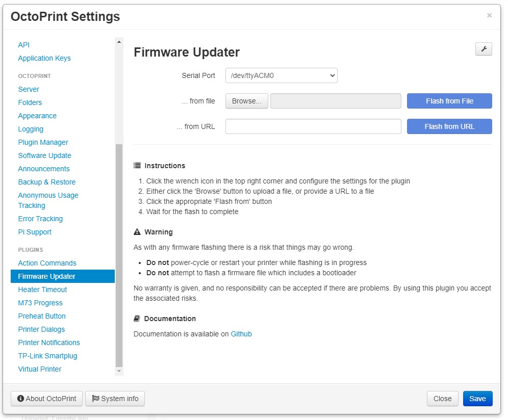508x420 pixels.
Task: Focus the from URL input field
Action: [x=313, y=126]
